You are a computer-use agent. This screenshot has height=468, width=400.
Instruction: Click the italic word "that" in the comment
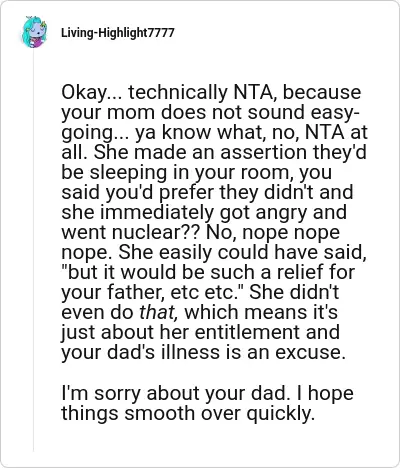click(158, 312)
